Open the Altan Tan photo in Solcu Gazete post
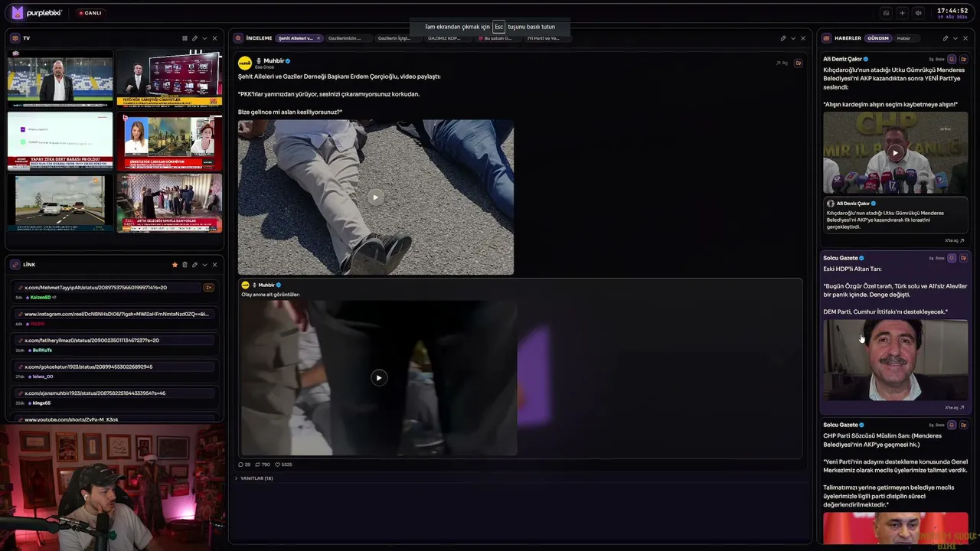Viewport: 980px width, 551px height. point(896,360)
